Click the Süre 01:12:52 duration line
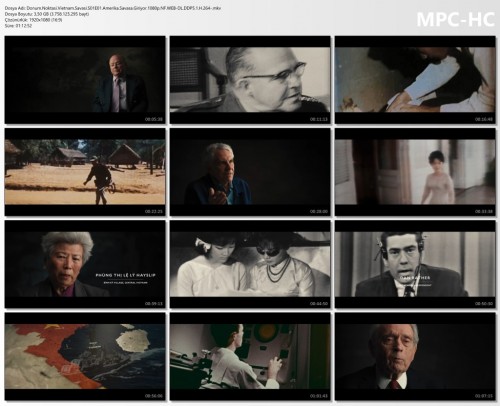 click(18, 26)
